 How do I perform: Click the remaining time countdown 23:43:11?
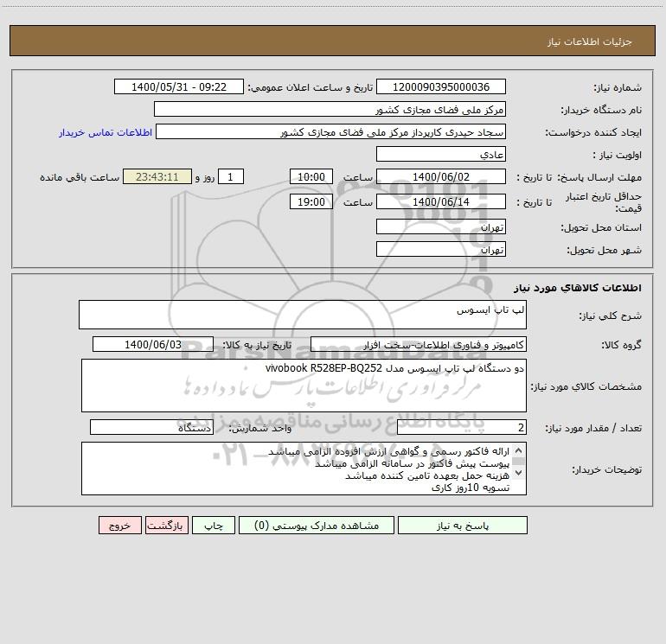[x=157, y=176]
